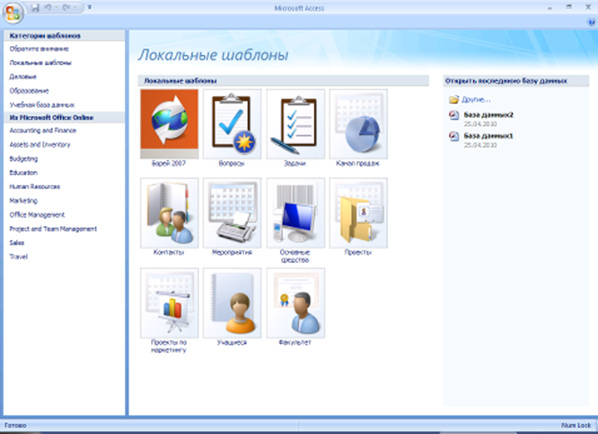
Task: Click the Канал продаж label
Action: [357, 163]
